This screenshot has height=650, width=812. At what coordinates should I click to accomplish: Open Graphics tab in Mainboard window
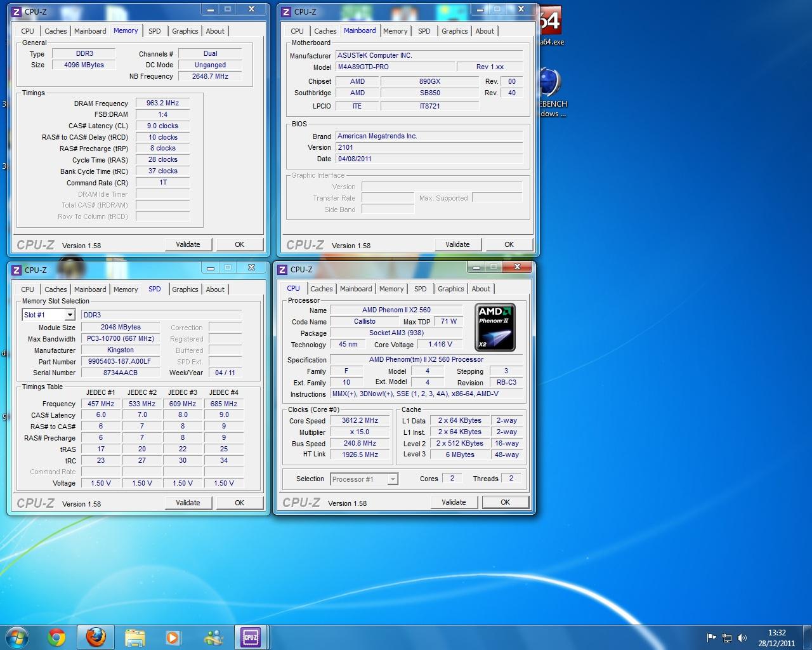coord(455,31)
